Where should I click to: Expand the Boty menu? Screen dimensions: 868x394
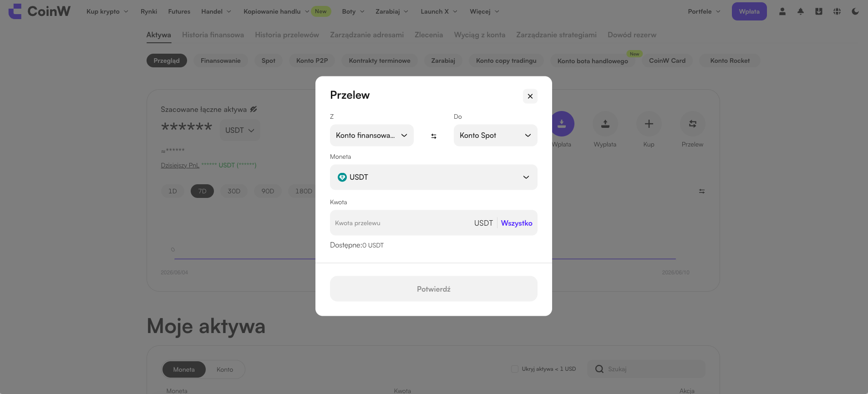[x=353, y=11]
